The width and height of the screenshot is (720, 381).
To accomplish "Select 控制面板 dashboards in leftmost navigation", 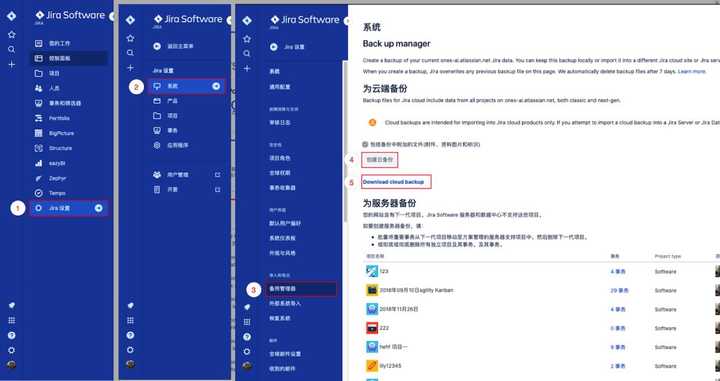I will (70, 58).
